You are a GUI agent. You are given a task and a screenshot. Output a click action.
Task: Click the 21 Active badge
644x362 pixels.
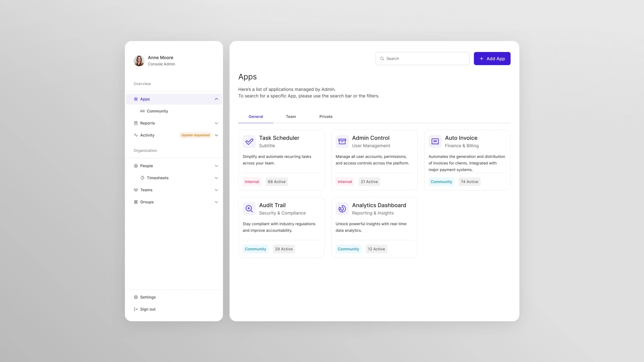coord(369,182)
